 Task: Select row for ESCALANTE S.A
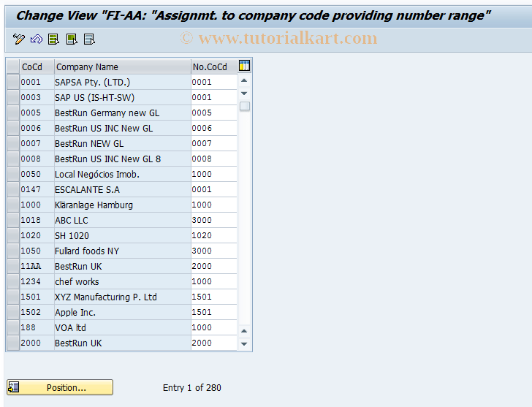[13, 189]
